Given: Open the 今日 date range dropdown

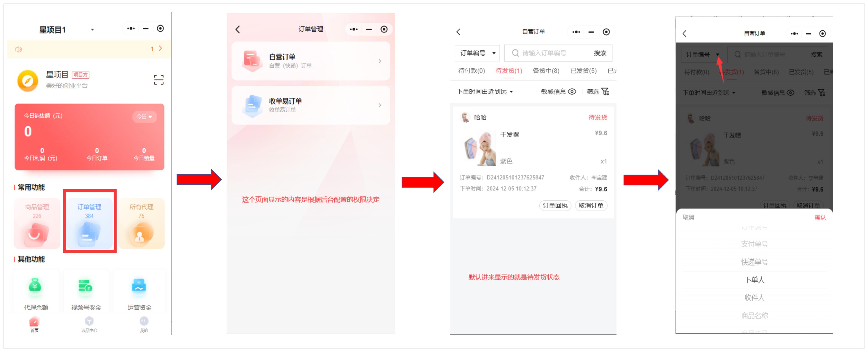Looking at the screenshot, I should coord(144,117).
